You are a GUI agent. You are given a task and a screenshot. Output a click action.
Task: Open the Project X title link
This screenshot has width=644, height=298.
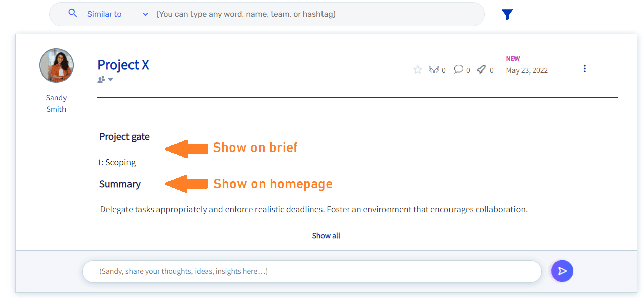[123, 65]
